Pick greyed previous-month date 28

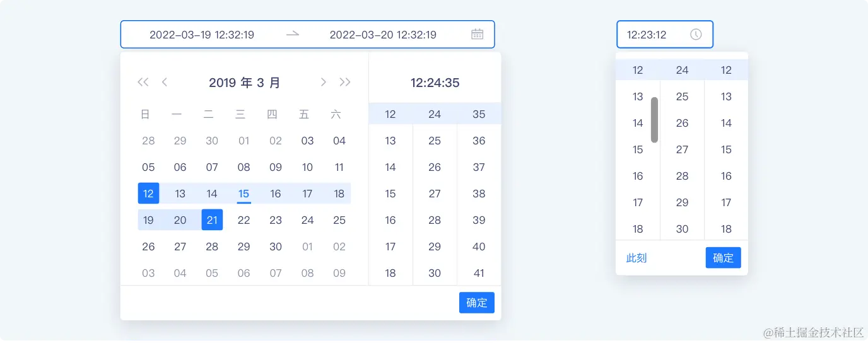pyautogui.click(x=148, y=141)
